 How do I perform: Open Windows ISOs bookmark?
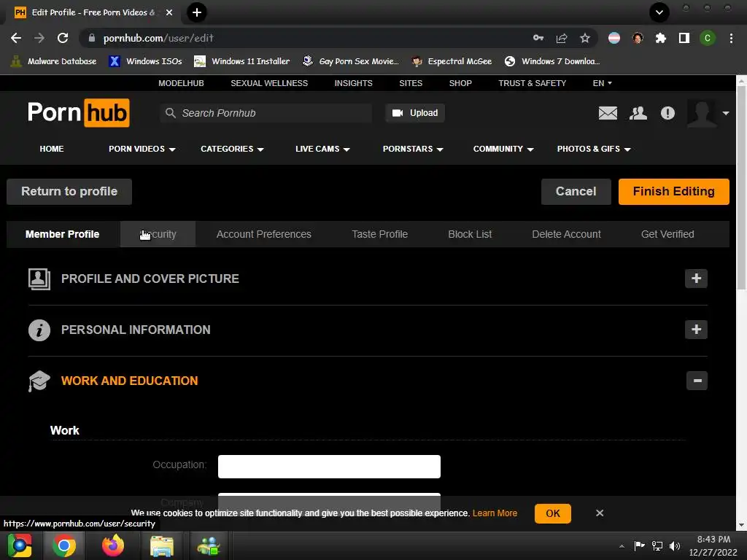tap(145, 61)
